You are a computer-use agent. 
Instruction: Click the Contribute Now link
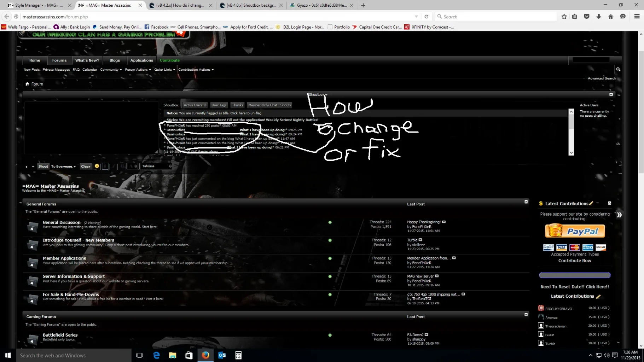pyautogui.click(x=575, y=261)
